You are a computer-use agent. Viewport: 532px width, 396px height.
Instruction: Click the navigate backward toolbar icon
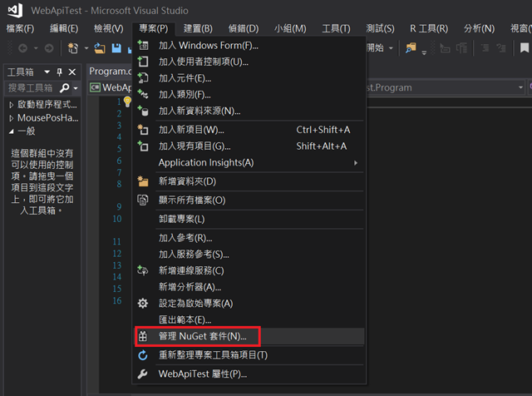(22, 48)
